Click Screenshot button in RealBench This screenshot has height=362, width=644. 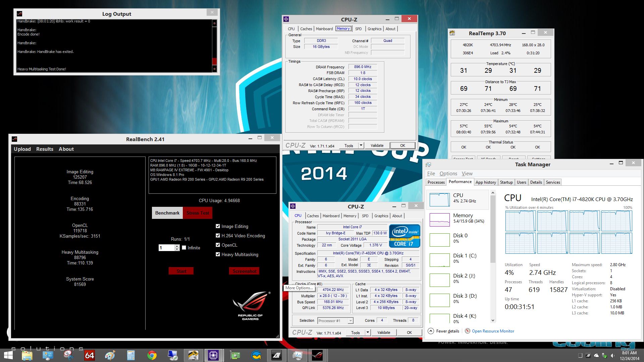(244, 271)
